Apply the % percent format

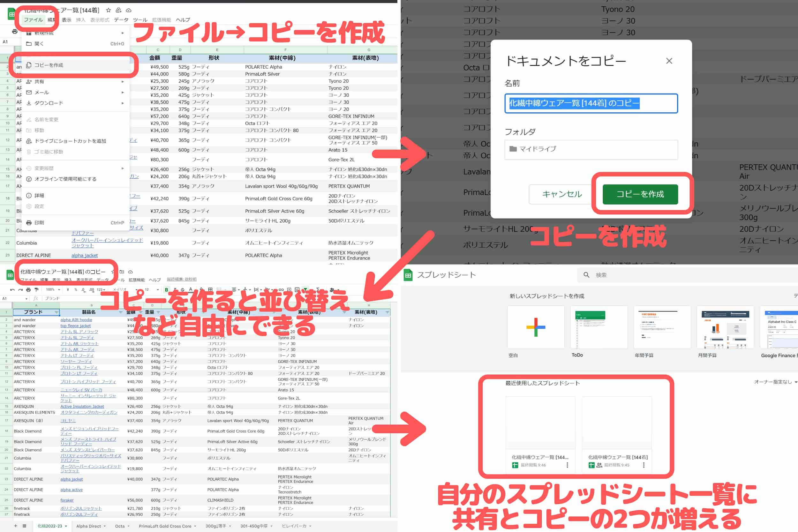coord(76,290)
